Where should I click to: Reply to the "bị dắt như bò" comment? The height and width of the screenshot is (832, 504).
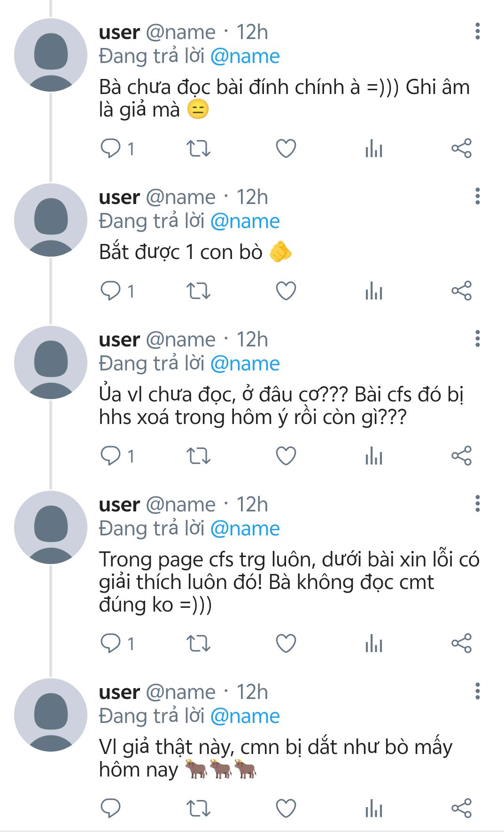(111, 808)
